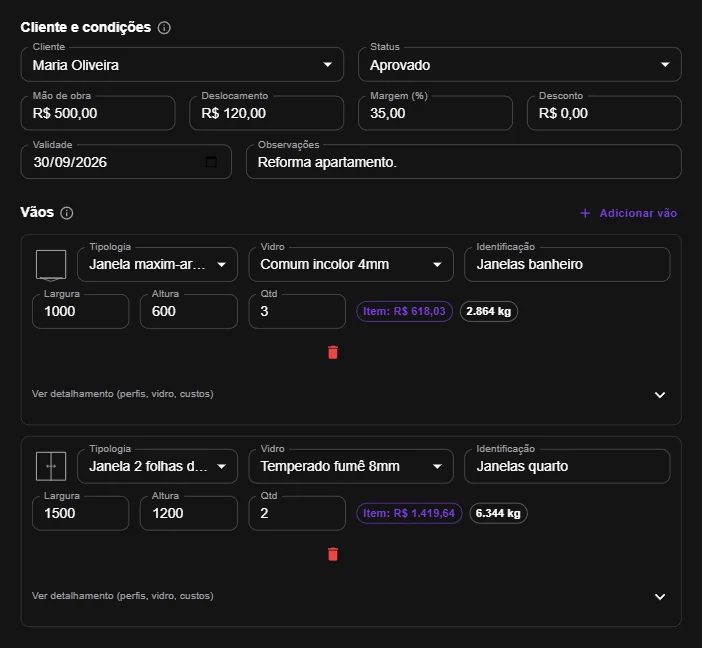This screenshot has height=648, width=702.
Task: Edit Identificação field Janelas quarto
Action: 567,466
